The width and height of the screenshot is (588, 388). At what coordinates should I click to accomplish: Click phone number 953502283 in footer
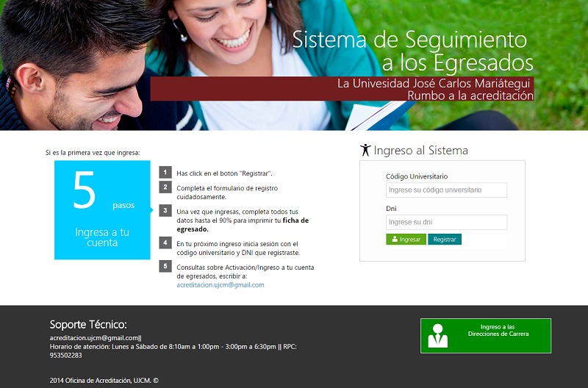[65, 356]
